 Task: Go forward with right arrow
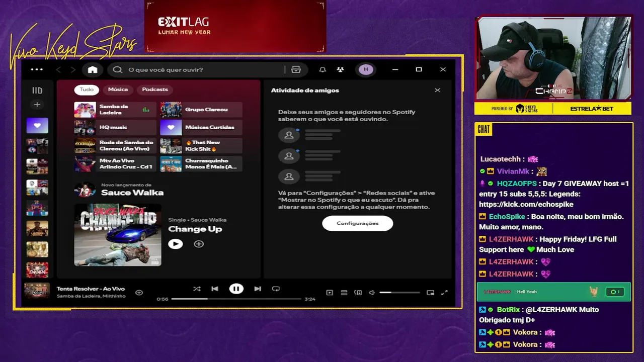[x=73, y=70]
